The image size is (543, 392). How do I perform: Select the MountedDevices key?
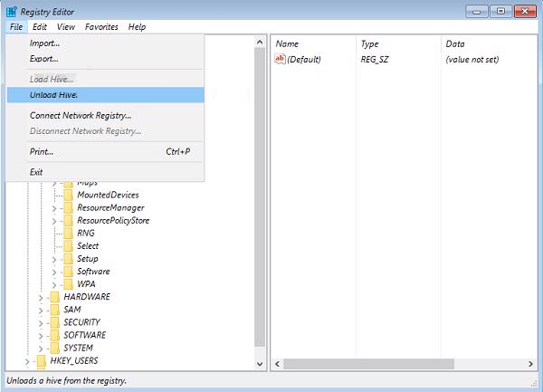tap(108, 196)
